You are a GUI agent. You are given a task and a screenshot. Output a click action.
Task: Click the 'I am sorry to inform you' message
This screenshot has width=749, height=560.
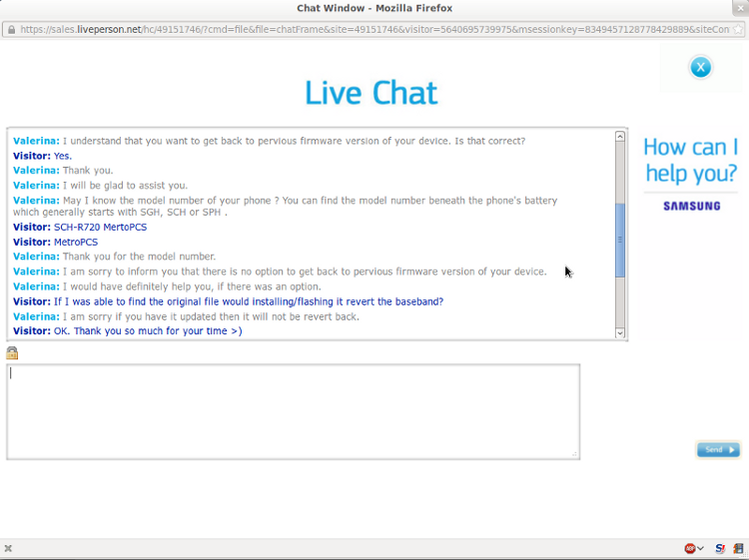tap(280, 272)
